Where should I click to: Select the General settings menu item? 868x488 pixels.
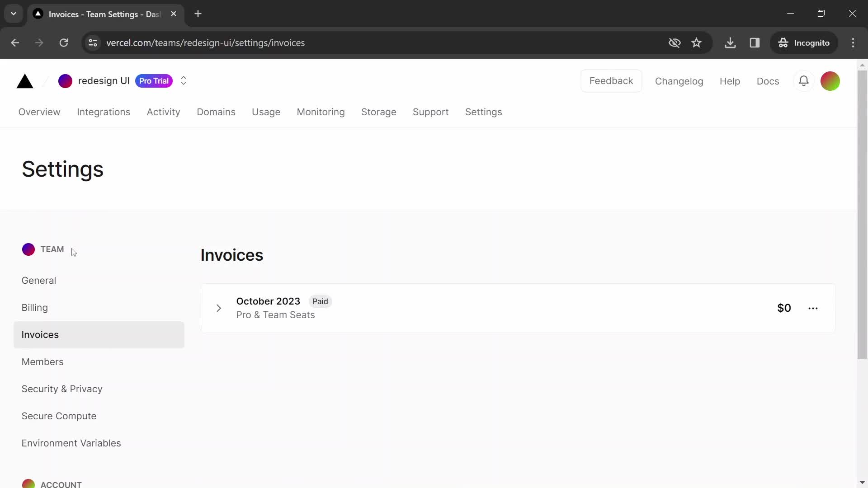point(38,280)
